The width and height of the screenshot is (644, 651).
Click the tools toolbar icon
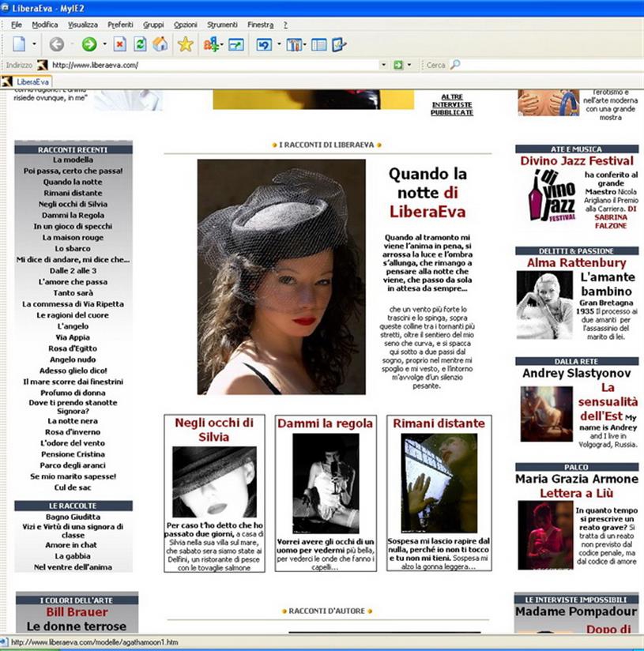(294, 44)
